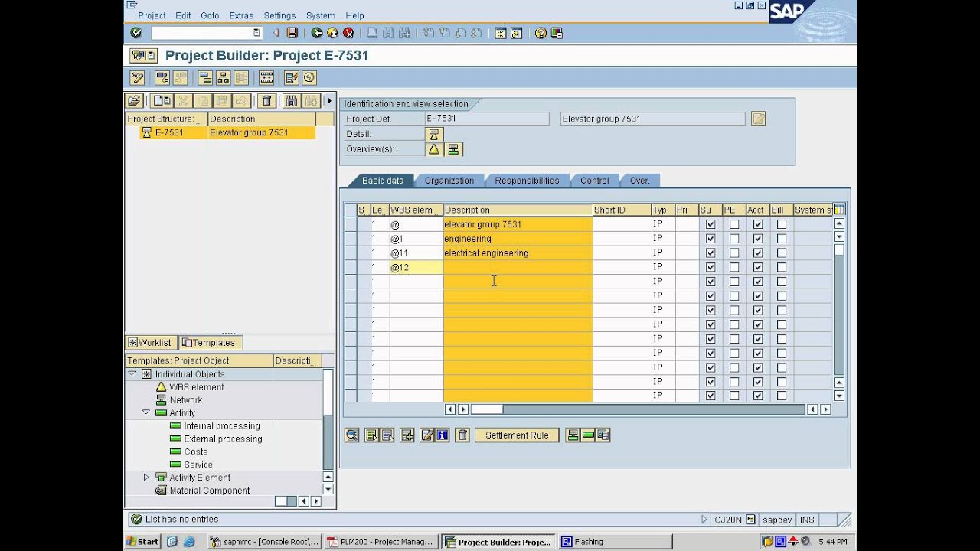Click the Network Overview icon below table
Image resolution: width=980 pixels, height=551 pixels.
(573, 435)
